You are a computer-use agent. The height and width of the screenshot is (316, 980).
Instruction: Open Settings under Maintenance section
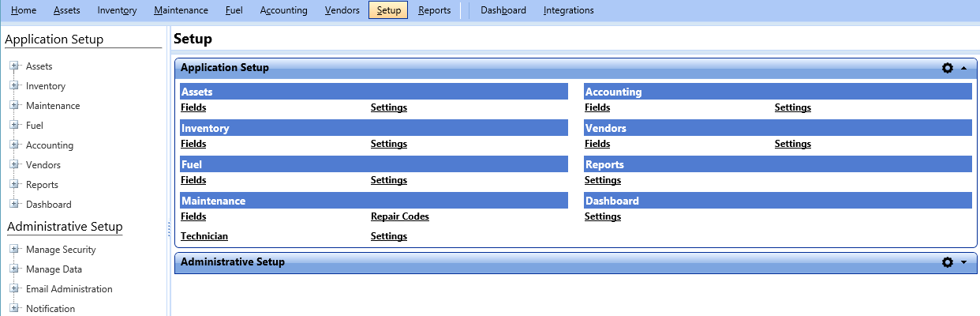[x=389, y=236]
